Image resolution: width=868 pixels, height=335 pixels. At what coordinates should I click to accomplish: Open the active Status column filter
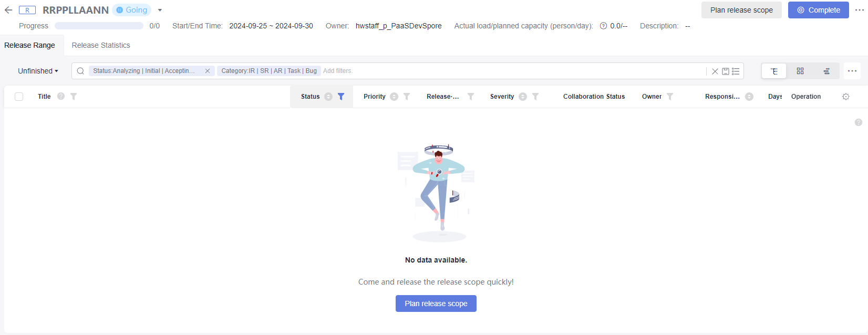[x=341, y=97]
